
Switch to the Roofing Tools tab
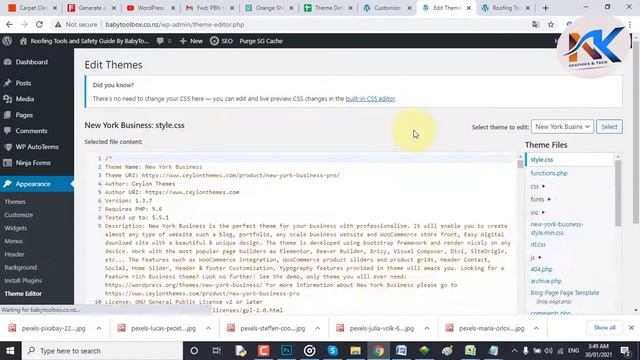pyautogui.click(x=506, y=8)
